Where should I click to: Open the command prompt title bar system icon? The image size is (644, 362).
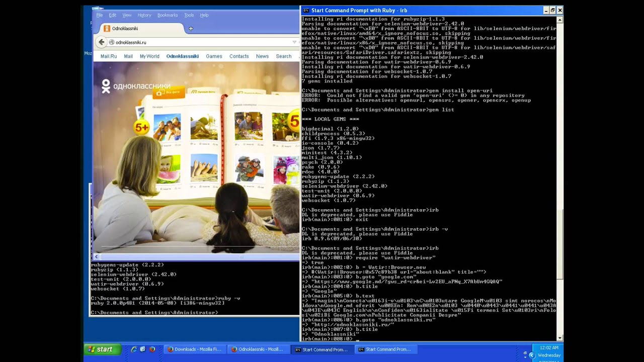[305, 10]
